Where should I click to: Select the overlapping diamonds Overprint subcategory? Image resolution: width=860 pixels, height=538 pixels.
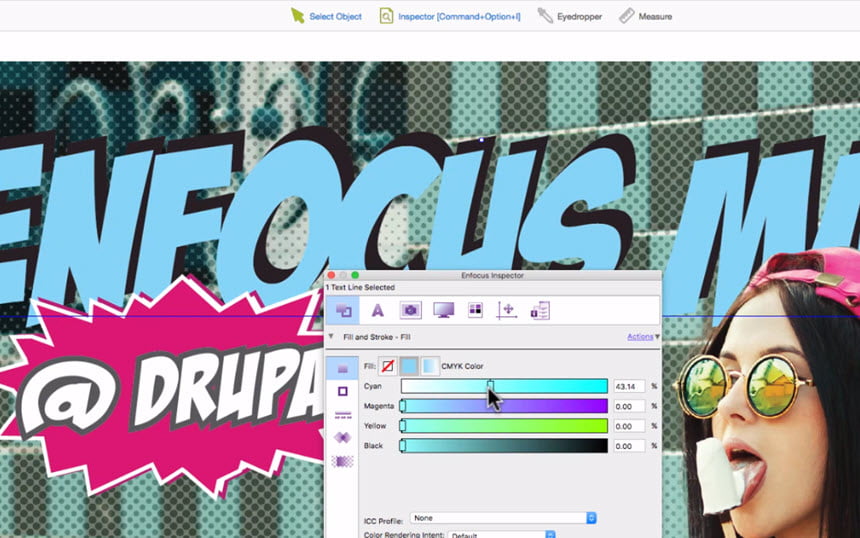click(x=342, y=438)
